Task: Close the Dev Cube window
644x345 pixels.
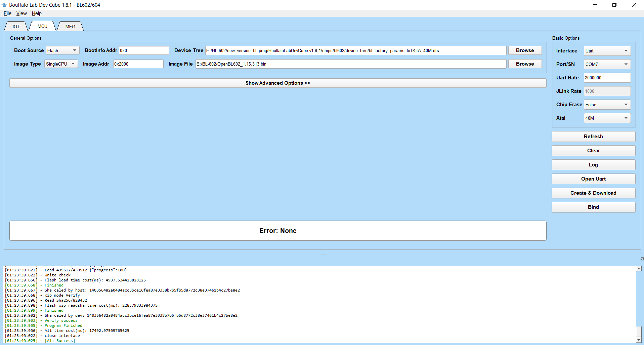Action: [634, 5]
